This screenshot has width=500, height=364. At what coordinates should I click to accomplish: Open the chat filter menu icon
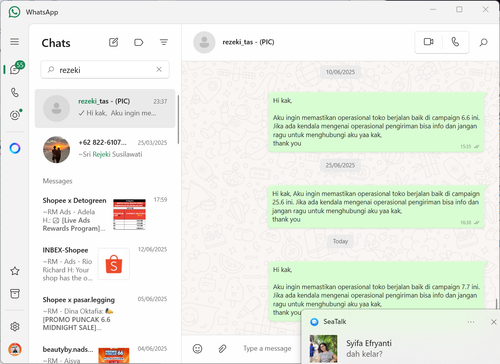164,42
